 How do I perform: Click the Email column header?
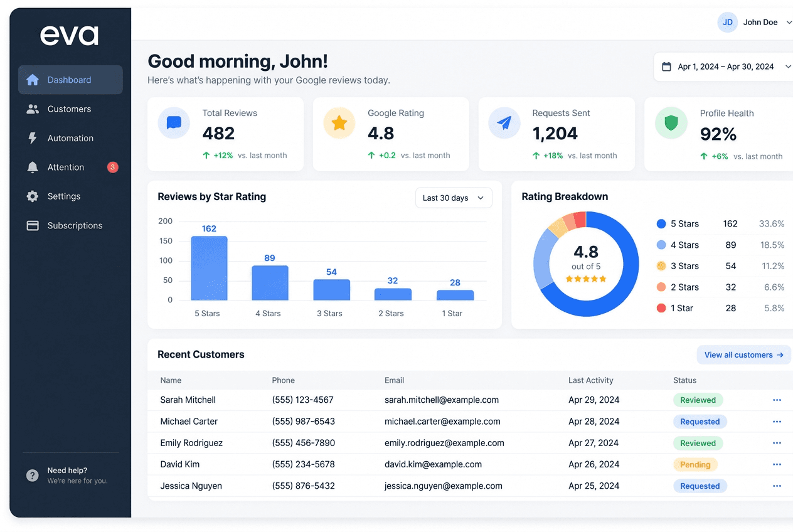pyautogui.click(x=394, y=380)
